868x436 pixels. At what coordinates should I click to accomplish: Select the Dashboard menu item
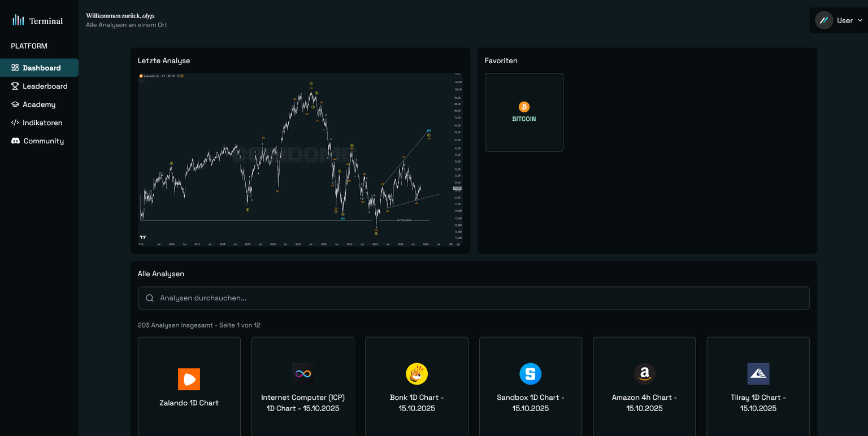click(x=41, y=68)
